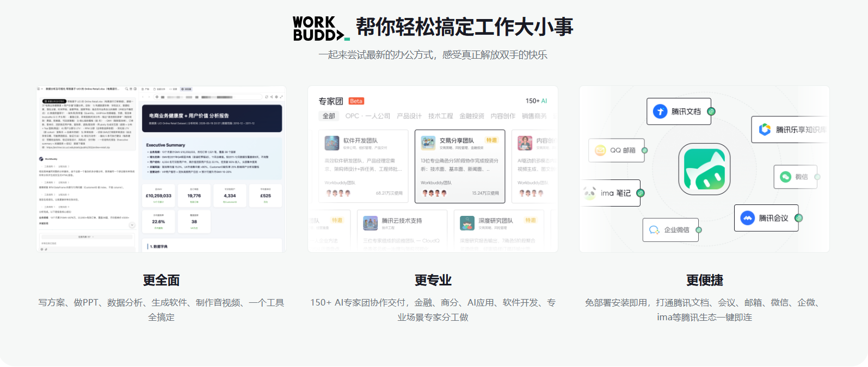The width and height of the screenshot is (868, 367).
Task: Switch to the 产品设计 tab
Action: (x=409, y=116)
